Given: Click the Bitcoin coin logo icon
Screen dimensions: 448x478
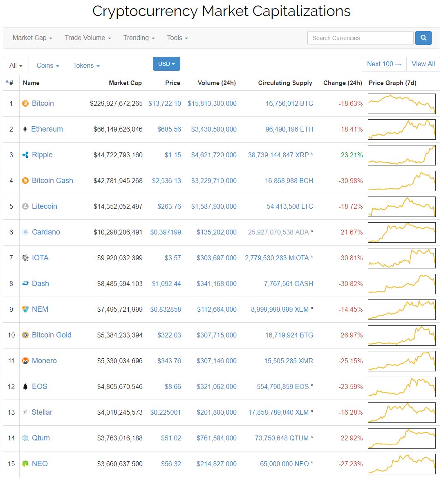Looking at the screenshot, I should click(25, 104).
